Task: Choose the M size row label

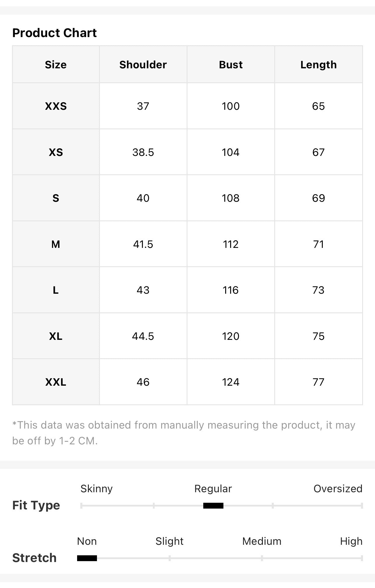Action: click(56, 244)
